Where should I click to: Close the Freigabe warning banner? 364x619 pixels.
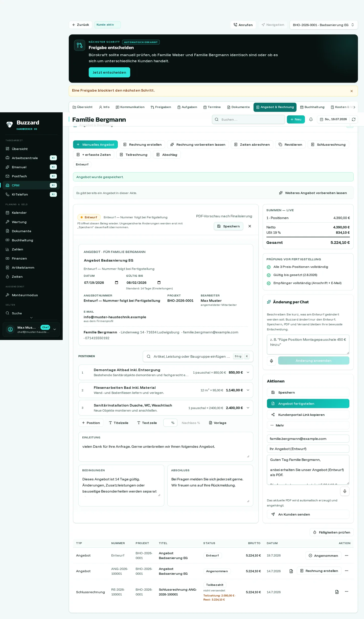click(352, 91)
